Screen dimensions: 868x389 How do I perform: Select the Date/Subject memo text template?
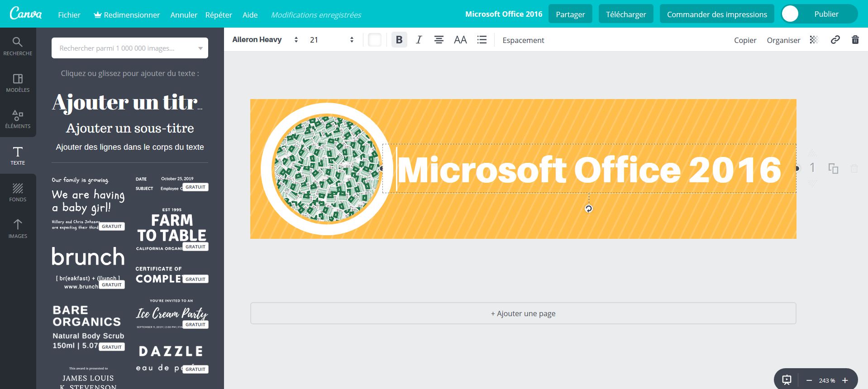click(x=172, y=183)
